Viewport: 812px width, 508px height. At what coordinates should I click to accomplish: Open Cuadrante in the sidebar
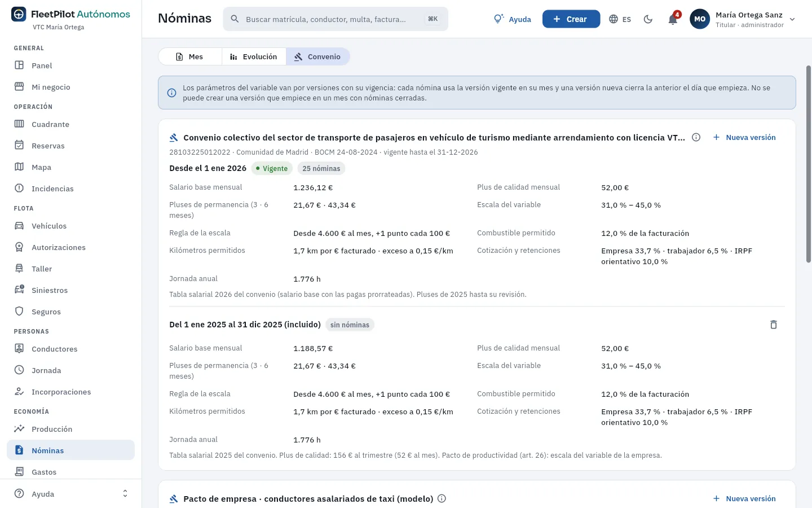coord(70,124)
